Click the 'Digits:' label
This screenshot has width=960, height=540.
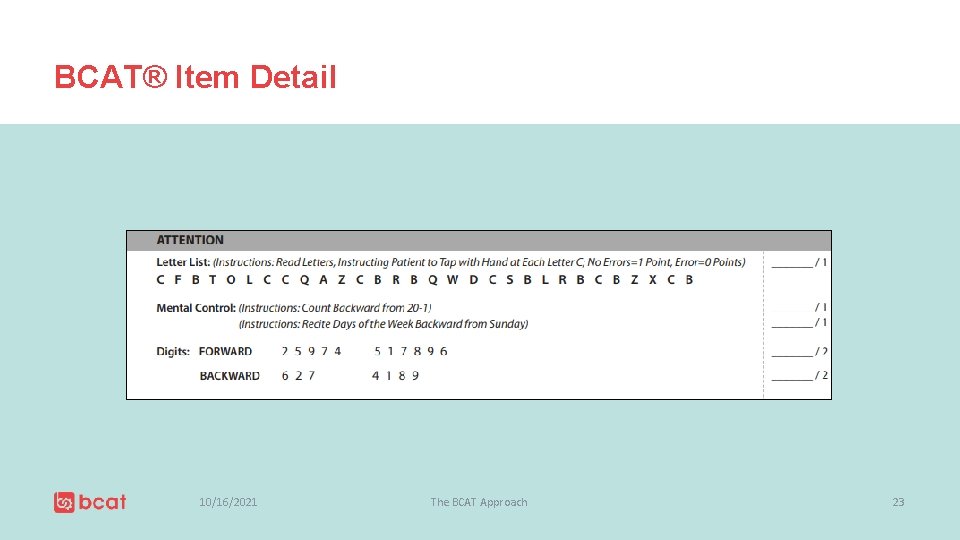(173, 351)
